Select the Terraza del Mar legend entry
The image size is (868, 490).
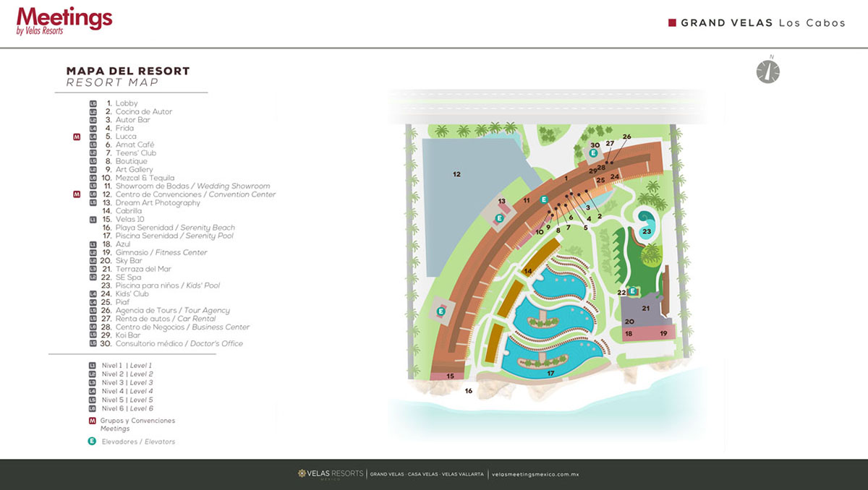coord(137,270)
